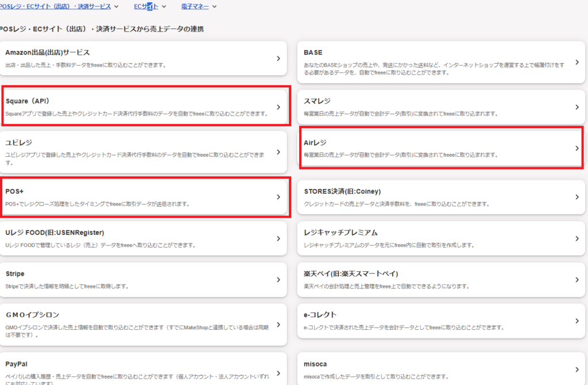Open the Stripe card title
The image size is (588, 385).
(15, 274)
